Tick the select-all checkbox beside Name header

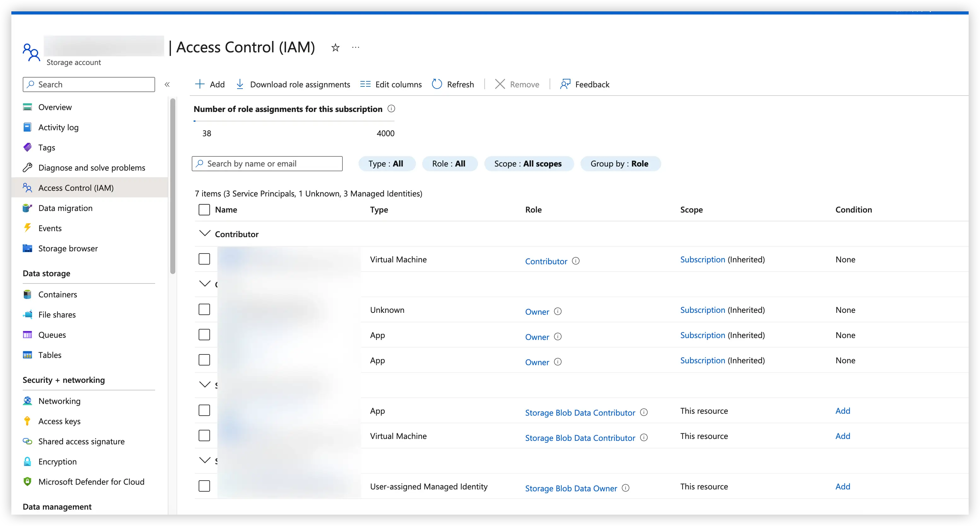(204, 210)
